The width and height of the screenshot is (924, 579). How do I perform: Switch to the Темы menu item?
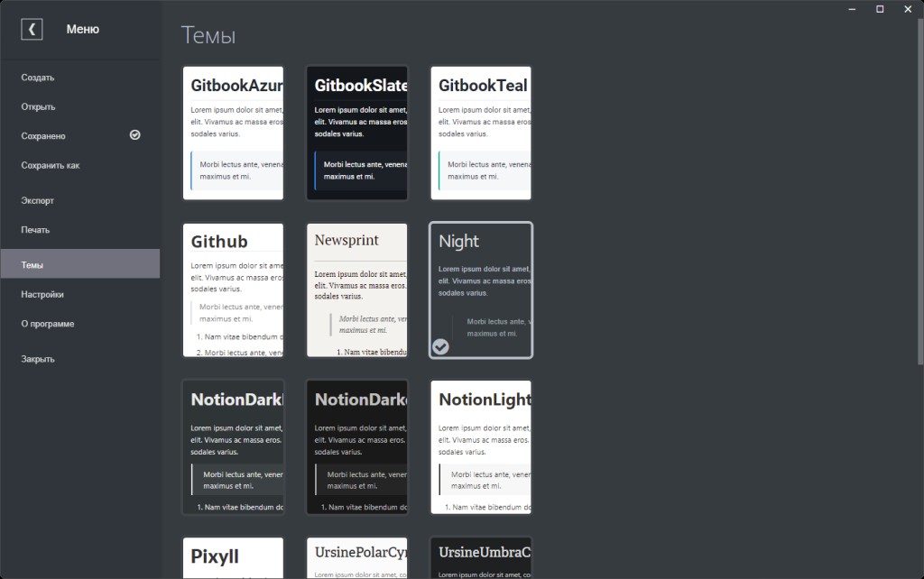tap(80, 264)
